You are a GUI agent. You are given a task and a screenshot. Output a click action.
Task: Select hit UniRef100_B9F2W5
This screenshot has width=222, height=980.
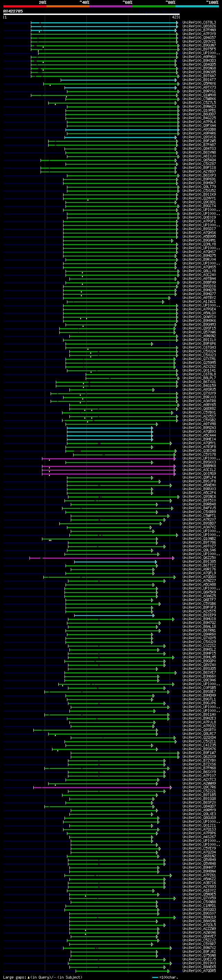pos(199,141)
